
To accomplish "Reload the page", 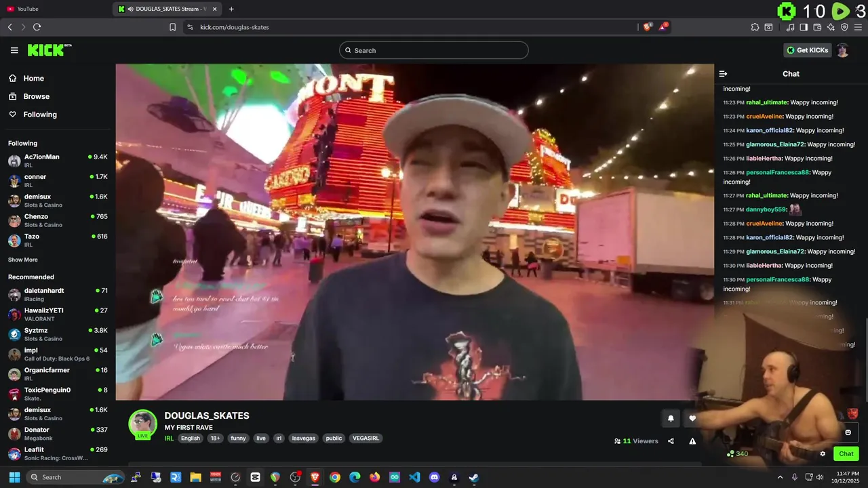I will pos(37,27).
